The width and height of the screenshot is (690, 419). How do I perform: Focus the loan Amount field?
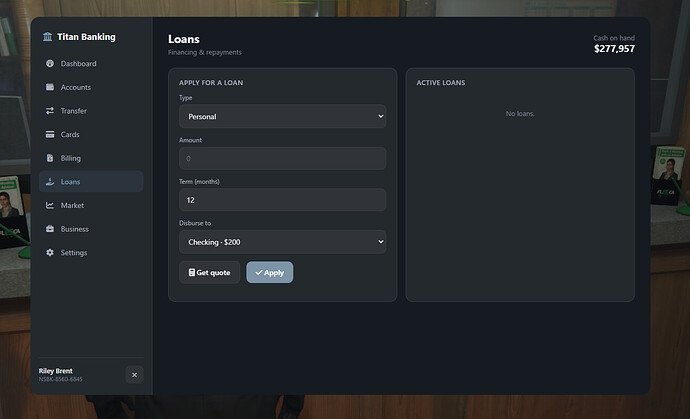(283, 158)
